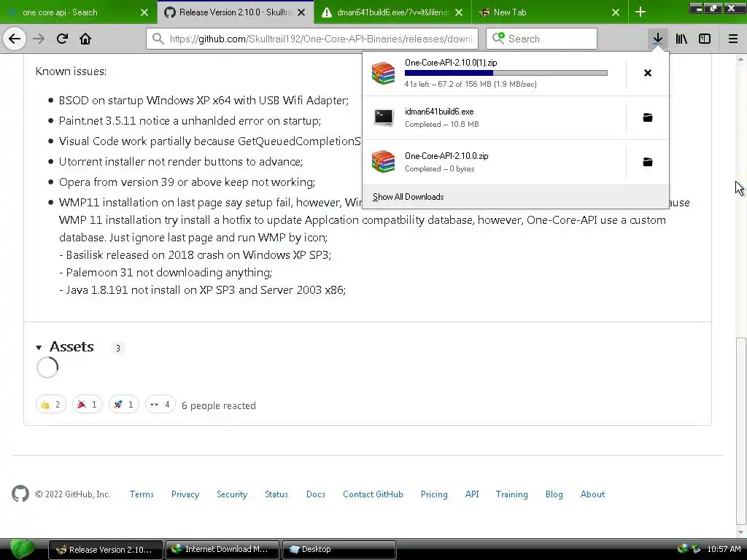Switch to Release Version 2.10.0 tab
747x560 pixels.
click(236, 12)
